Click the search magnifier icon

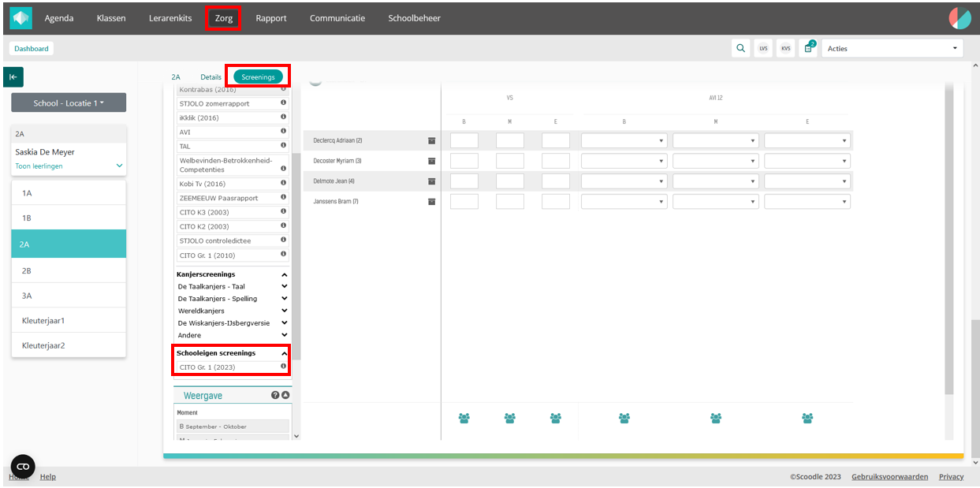[x=740, y=48]
